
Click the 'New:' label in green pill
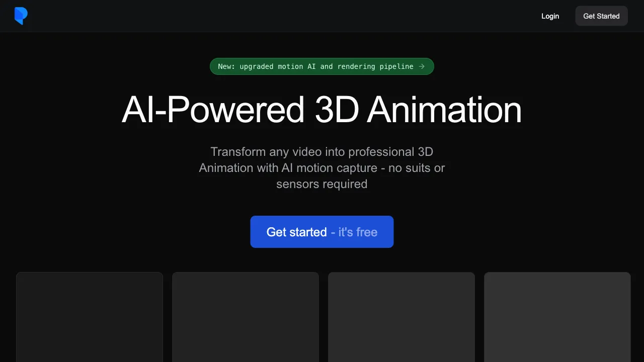tap(226, 66)
